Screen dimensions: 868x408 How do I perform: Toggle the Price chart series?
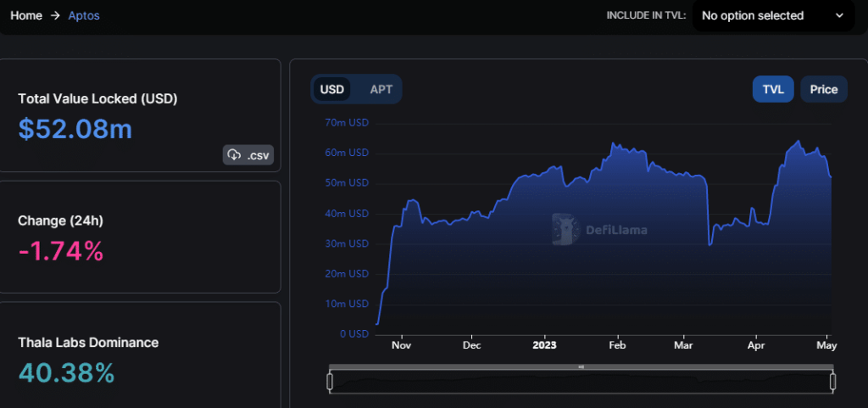pyautogui.click(x=823, y=89)
